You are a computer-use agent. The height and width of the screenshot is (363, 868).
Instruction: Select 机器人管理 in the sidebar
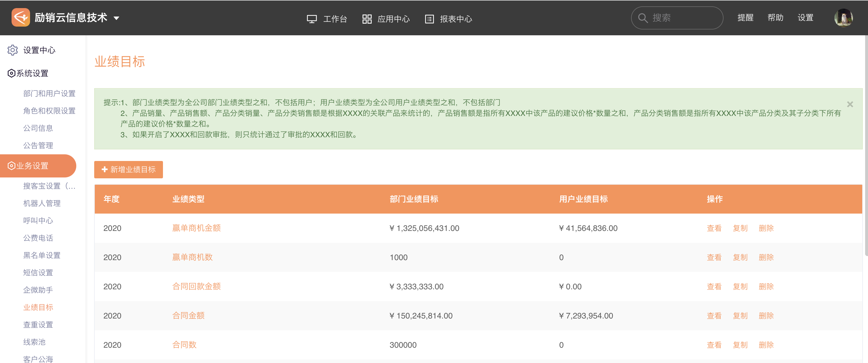coord(42,203)
